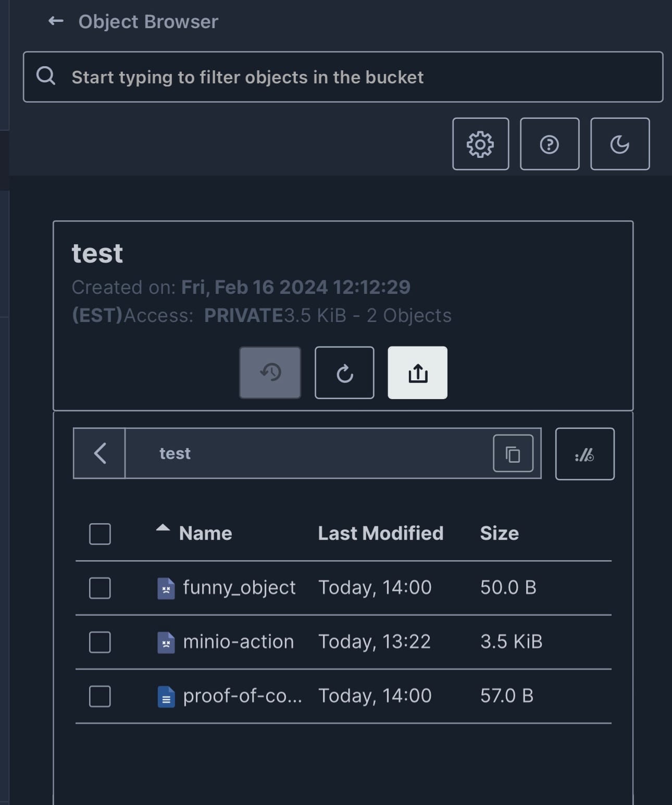Open settings with the gear icon
Image resolution: width=672 pixels, height=805 pixels.
480,144
